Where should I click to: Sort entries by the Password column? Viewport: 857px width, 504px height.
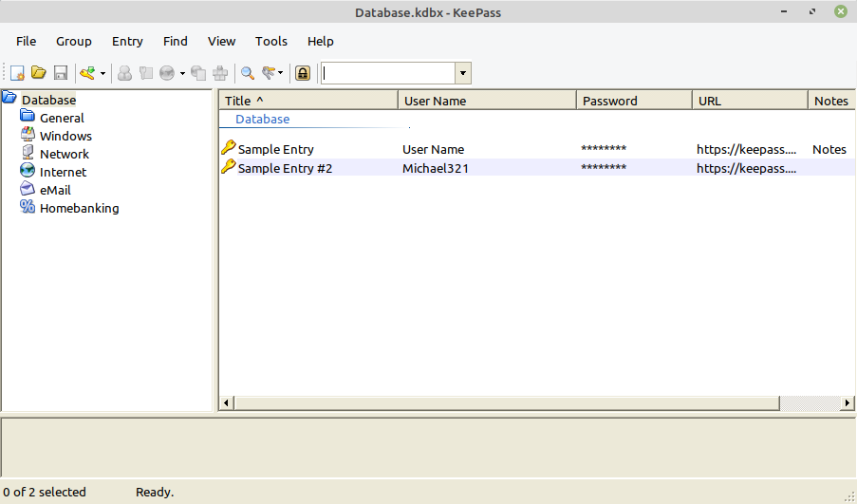click(x=635, y=101)
